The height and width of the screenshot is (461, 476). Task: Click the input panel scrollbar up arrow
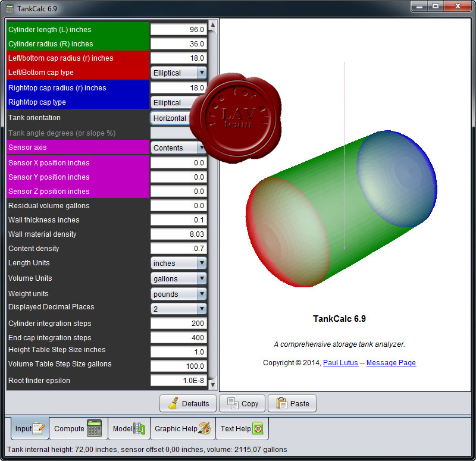(x=212, y=25)
